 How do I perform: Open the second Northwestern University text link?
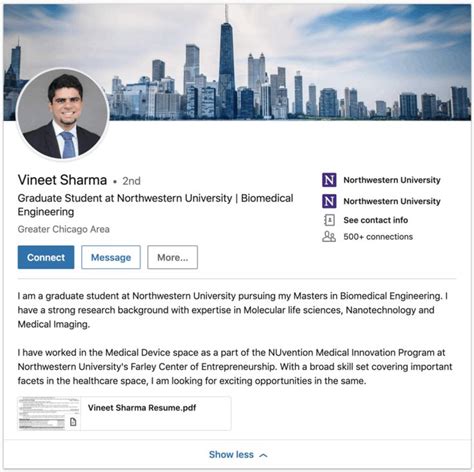pos(392,201)
